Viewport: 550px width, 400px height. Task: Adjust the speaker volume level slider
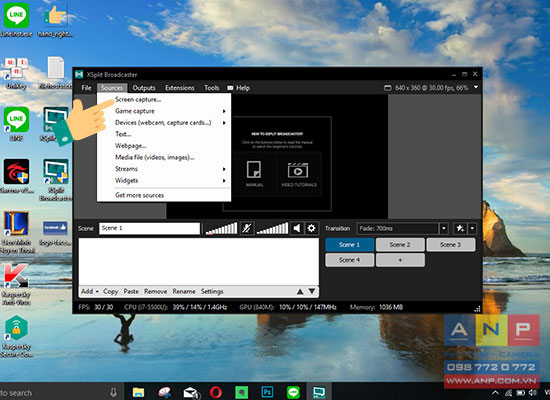tap(273, 228)
